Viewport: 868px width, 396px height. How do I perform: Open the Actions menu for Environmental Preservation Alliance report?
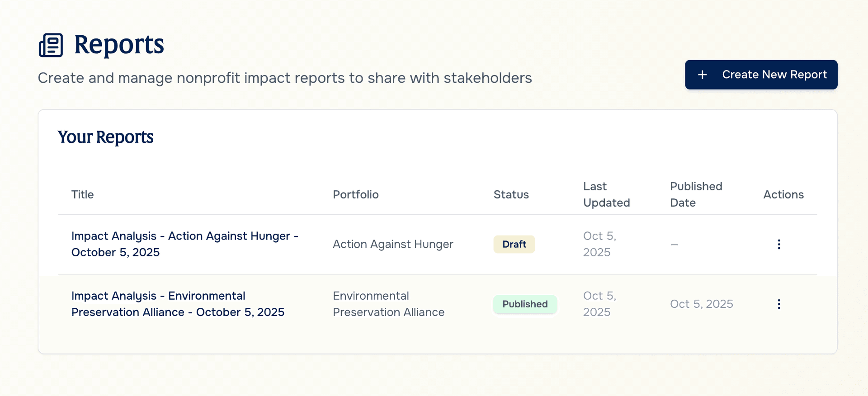(779, 304)
